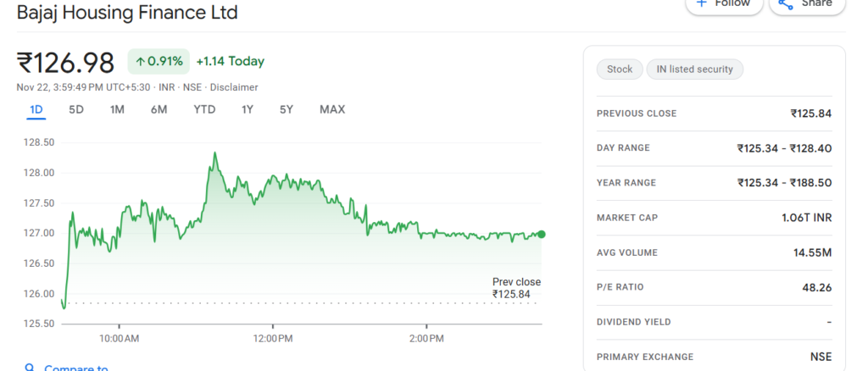Show year-to-date YTD chart
Screen dimensions: 868x371
[204, 109]
